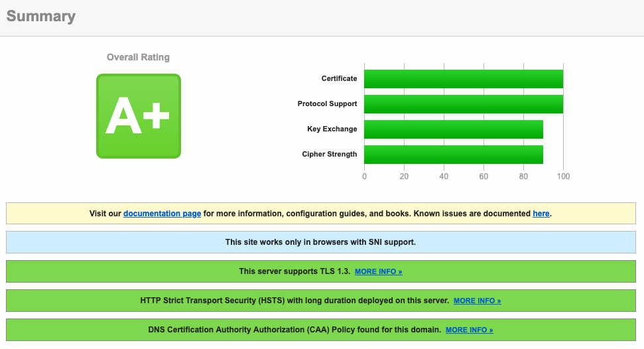Follow the known issues 'here' link
The width and height of the screenshot is (644, 349).
[x=541, y=214]
